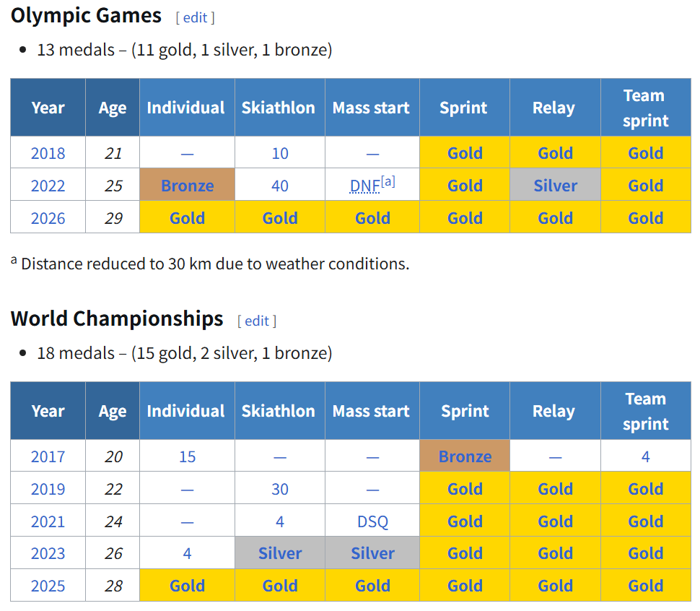The image size is (700, 611).
Task: Open the 2025 World Championships year link
Action: tap(48, 586)
